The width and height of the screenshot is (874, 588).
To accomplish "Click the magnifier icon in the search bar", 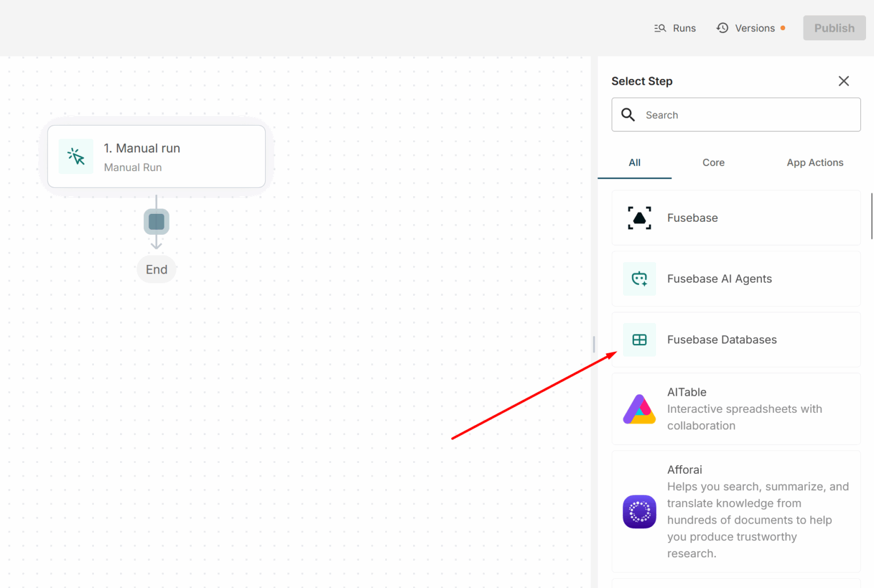I will (628, 114).
